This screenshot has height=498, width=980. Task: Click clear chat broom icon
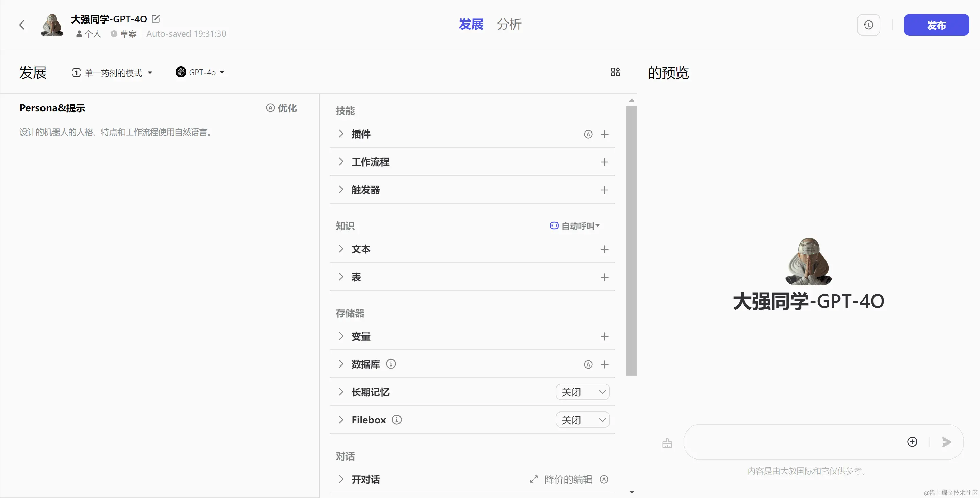(667, 443)
